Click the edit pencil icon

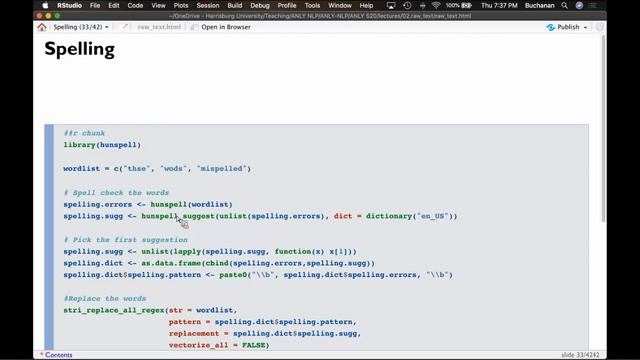(124, 27)
